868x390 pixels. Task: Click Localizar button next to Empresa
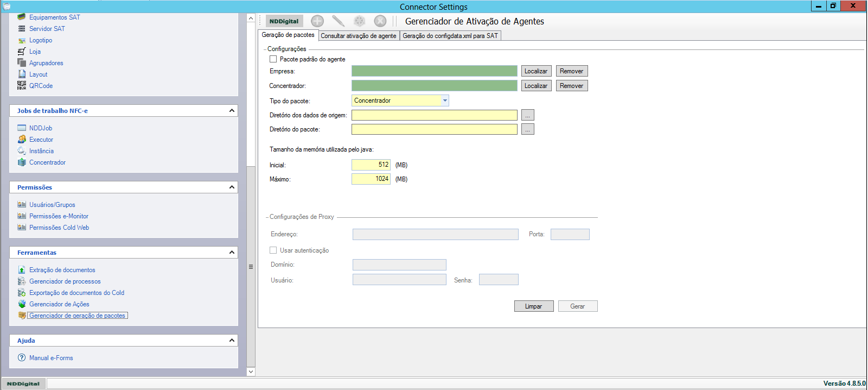click(536, 71)
